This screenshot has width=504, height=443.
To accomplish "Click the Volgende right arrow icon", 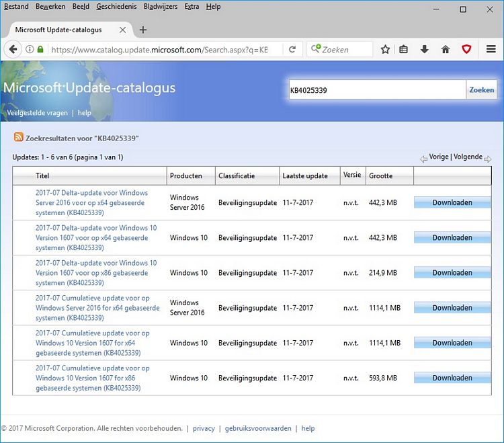I will [488, 159].
